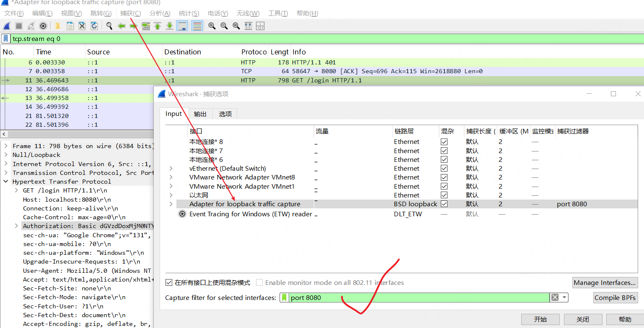Restart the current capture icon
The height and width of the screenshot is (328, 644).
click(31, 26)
